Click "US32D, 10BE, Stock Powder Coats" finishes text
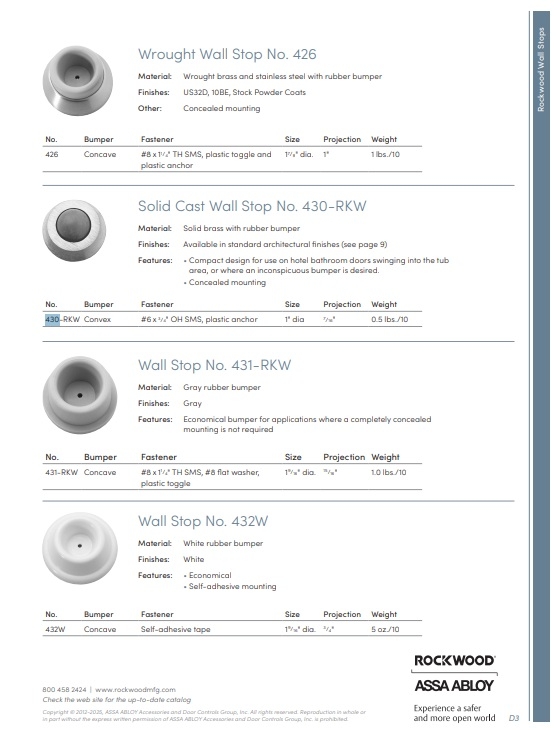Screen dimensions: 556x730 point(244,92)
